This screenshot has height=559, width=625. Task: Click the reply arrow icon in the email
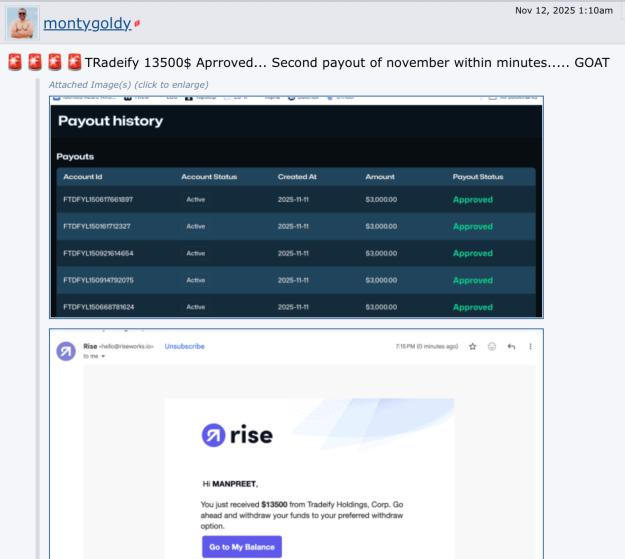point(511,346)
